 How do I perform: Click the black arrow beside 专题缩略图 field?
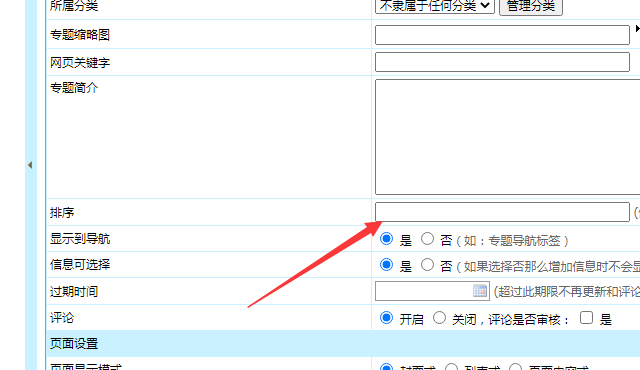pos(638,29)
